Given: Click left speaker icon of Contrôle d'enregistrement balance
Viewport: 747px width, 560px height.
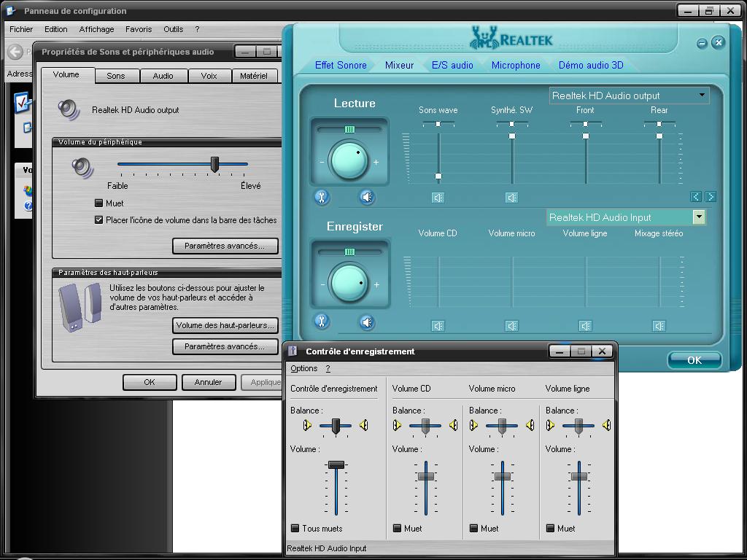Looking at the screenshot, I should click(x=307, y=425).
